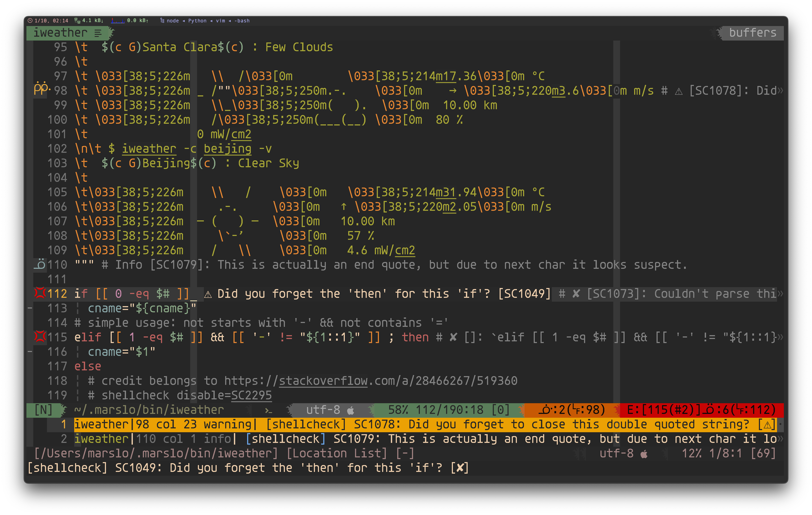Screen dimensions: 812x515
Task: Click the 'if' keyword on line 112
Action: click(x=81, y=294)
